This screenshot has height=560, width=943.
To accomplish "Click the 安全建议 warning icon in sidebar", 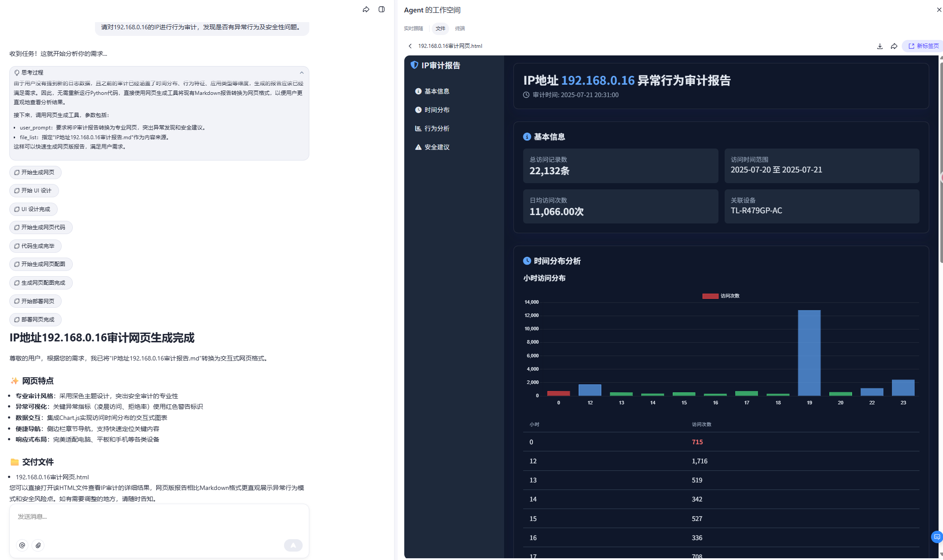I will 418,147.
